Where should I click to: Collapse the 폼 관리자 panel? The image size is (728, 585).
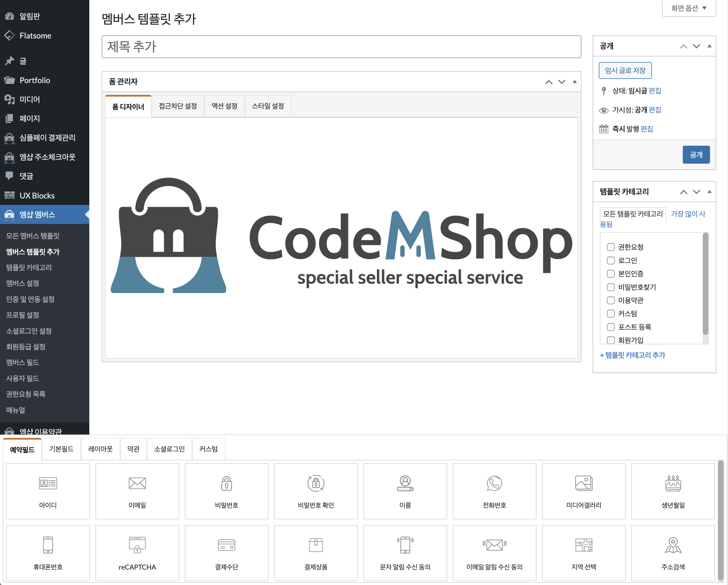[574, 82]
